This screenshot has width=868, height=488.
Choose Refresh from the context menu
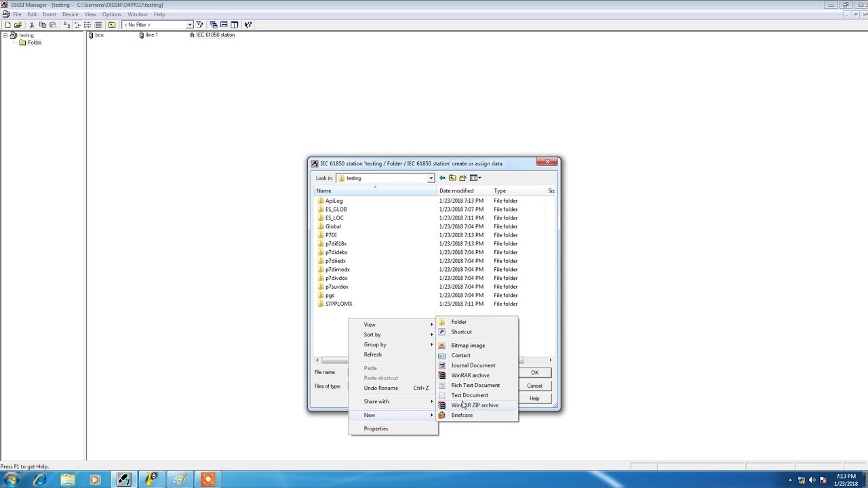[393, 354]
